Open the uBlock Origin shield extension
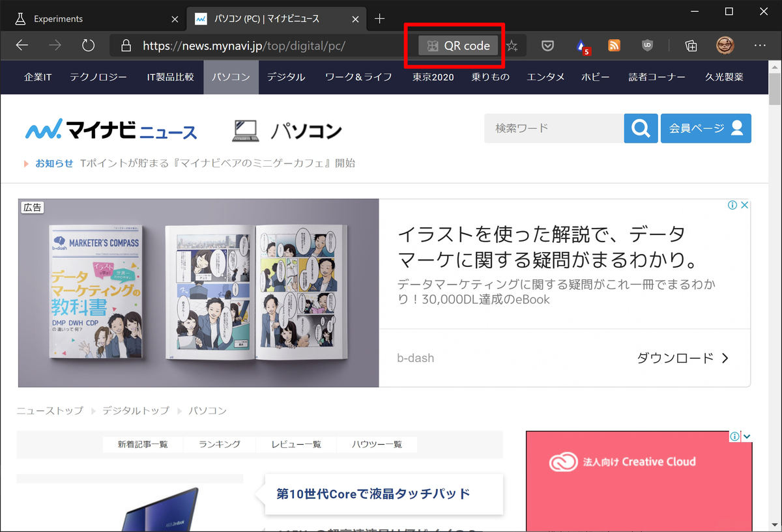 647,46
